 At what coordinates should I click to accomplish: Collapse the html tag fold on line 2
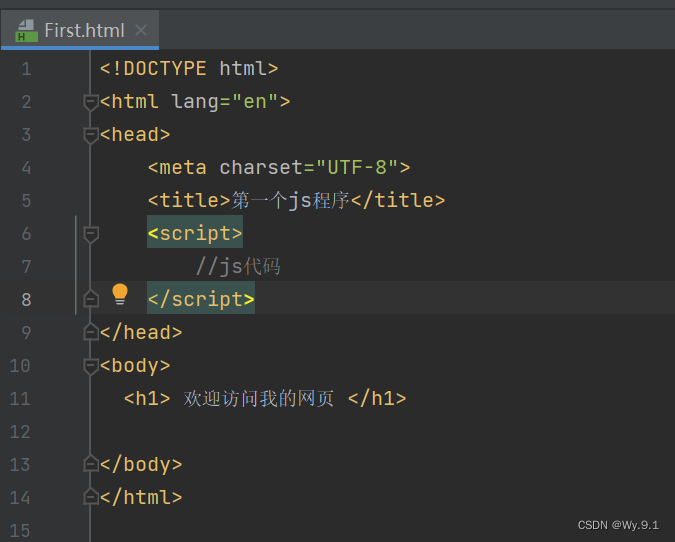(x=91, y=103)
